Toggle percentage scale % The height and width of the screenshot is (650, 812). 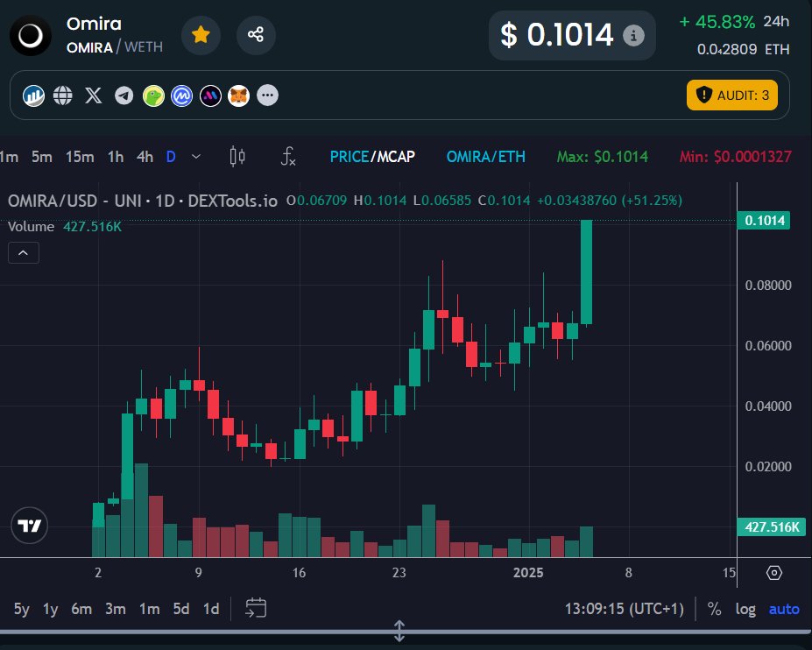point(714,609)
